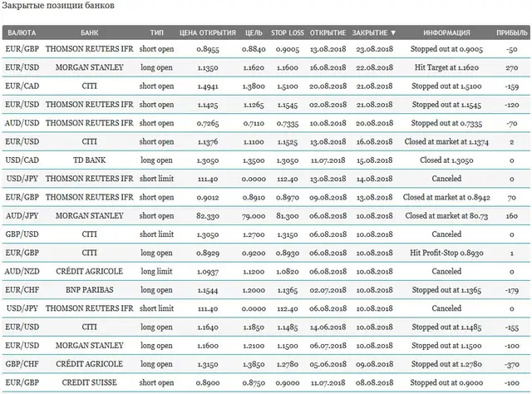Click EUR/CAD currency cell
532x394 pixels.
coord(22,86)
